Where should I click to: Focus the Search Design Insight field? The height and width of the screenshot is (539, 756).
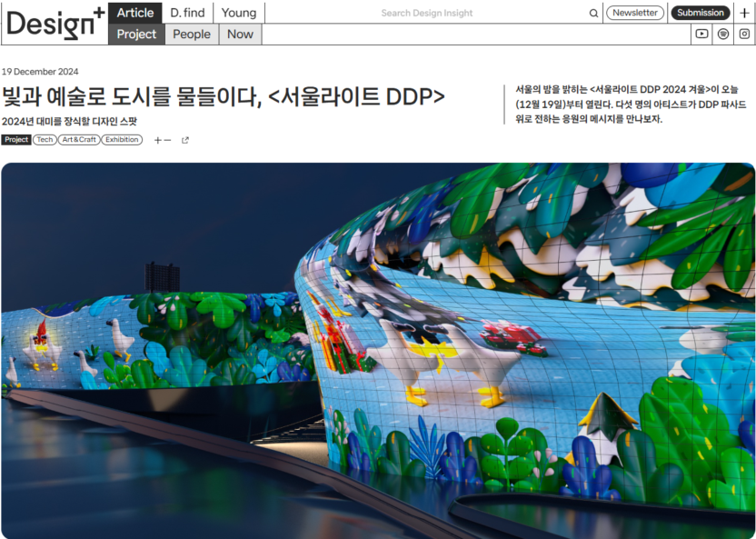[436, 13]
